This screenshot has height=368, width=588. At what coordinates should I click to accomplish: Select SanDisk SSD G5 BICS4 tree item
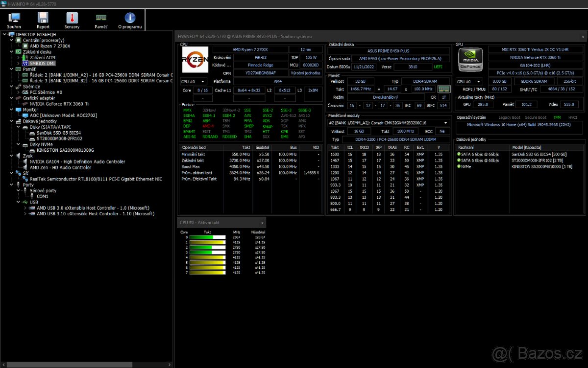pyautogui.click(x=59, y=133)
